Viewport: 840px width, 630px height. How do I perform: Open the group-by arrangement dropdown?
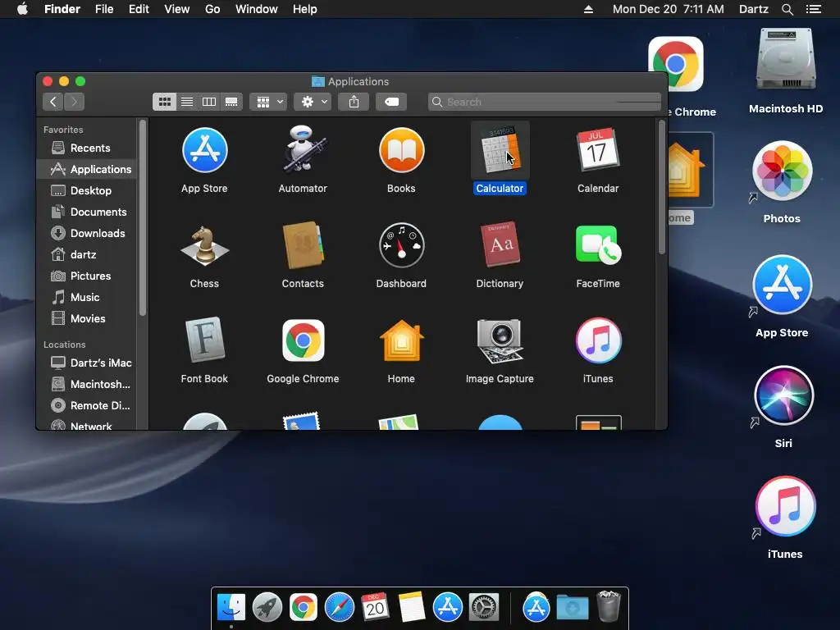point(268,102)
